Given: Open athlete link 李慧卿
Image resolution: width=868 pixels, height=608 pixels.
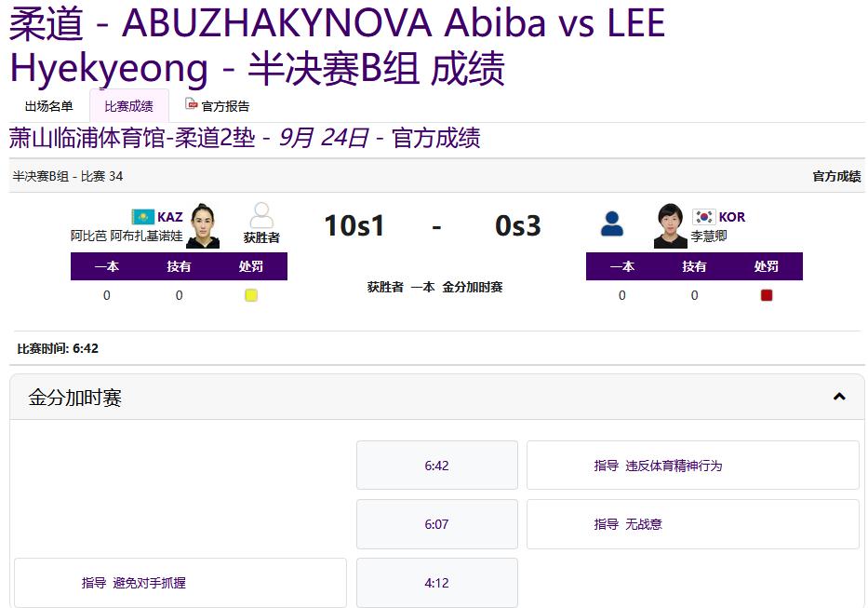Looking at the screenshot, I should coord(709,236).
